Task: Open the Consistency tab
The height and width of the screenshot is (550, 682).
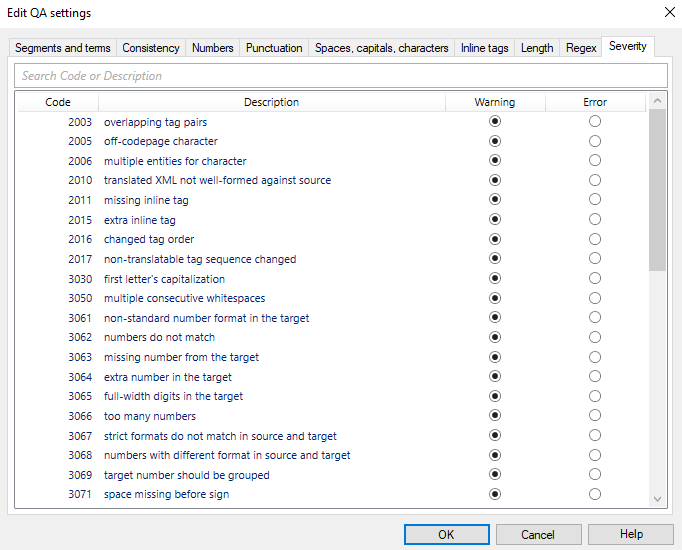Action: coord(151,48)
